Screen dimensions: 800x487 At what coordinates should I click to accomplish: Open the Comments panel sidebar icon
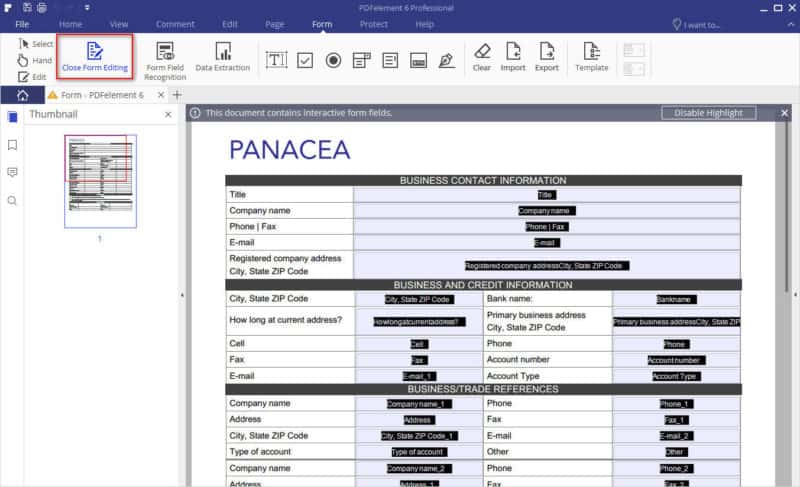point(13,172)
